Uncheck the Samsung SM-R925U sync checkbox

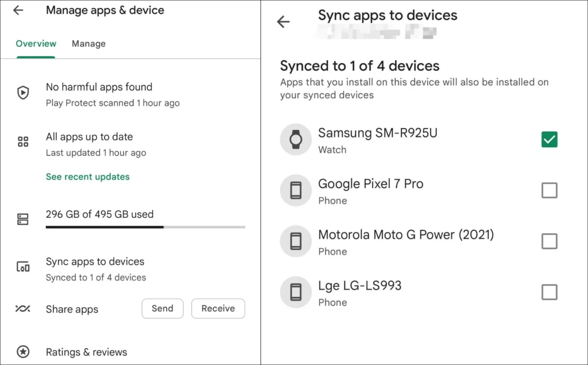(x=550, y=139)
